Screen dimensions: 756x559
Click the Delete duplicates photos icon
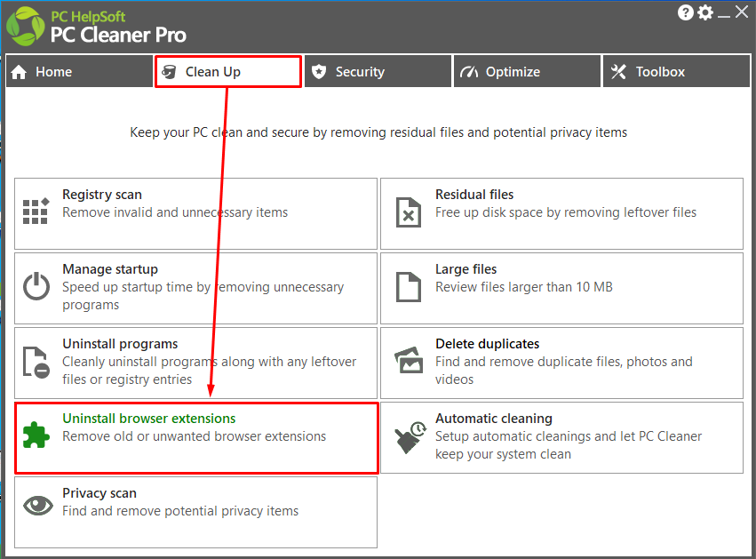point(409,360)
